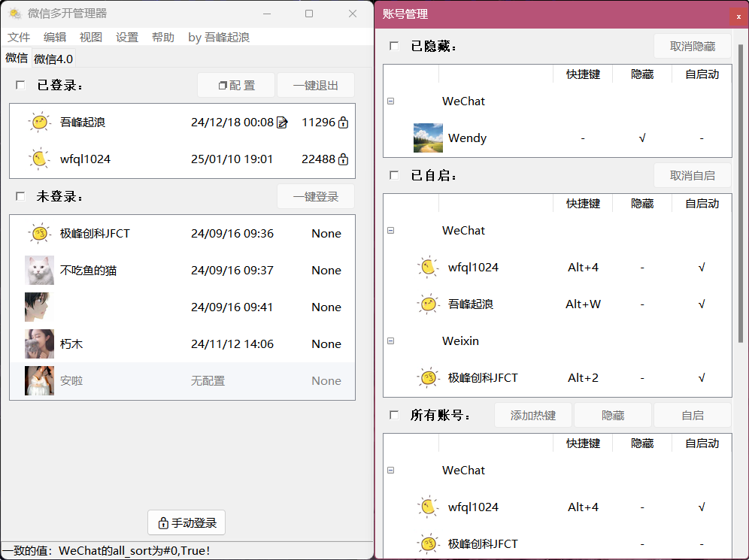The image size is (749, 560).
Task: Click the edit note icon beside 24/12/18 00:08
Action: 282,123
